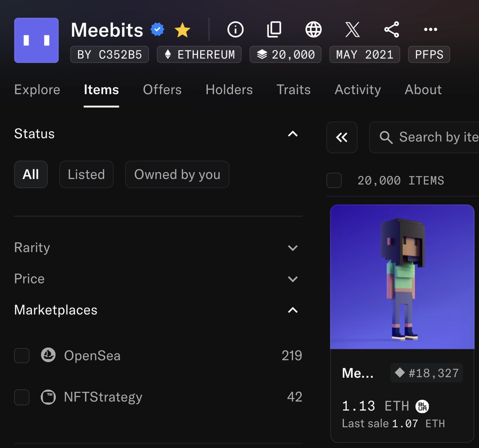The image size is (479, 448).
Task: Click the truncated Me... item name
Action: pyautogui.click(x=358, y=373)
